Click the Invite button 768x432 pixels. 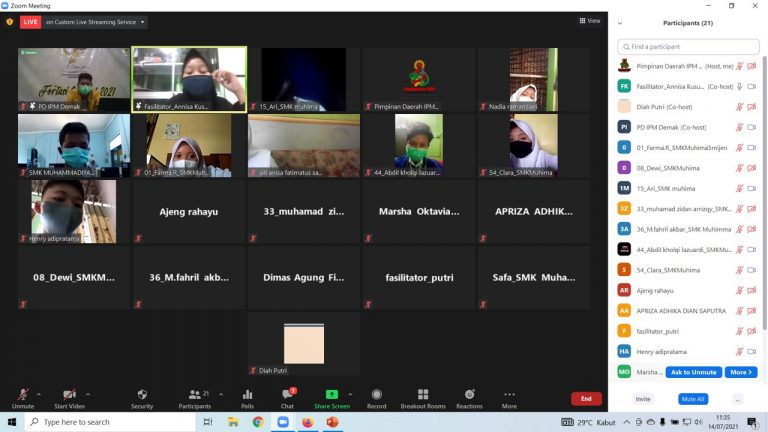[x=643, y=399]
